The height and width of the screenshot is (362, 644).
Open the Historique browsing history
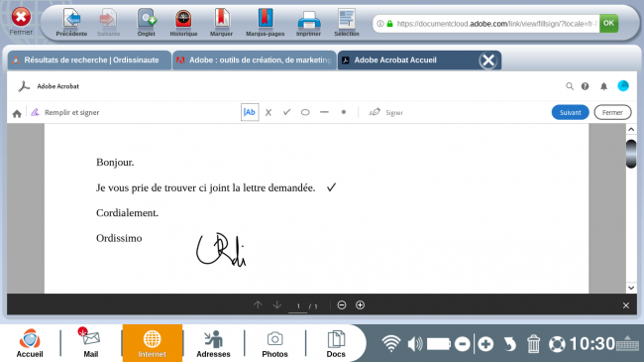183,23
